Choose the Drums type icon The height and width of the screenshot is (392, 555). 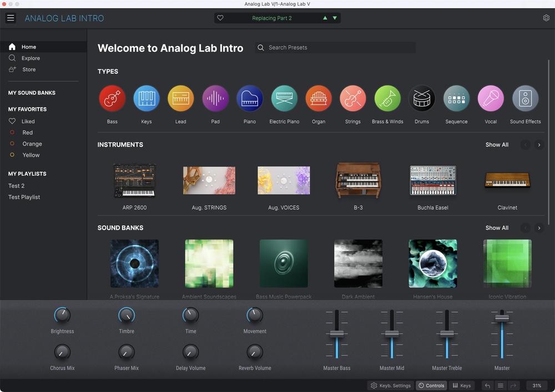422,99
